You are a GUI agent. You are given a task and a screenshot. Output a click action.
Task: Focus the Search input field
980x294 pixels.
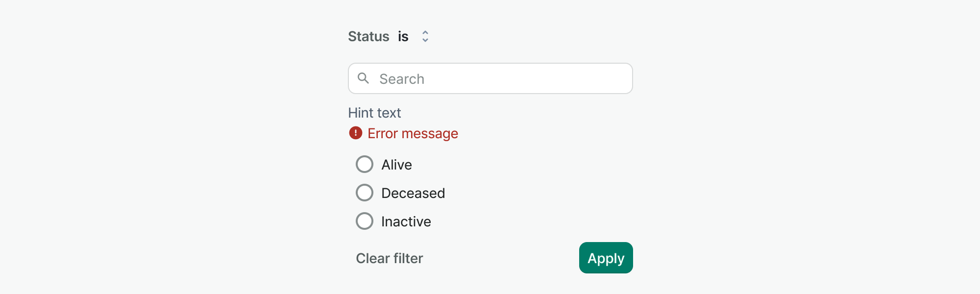(x=490, y=79)
